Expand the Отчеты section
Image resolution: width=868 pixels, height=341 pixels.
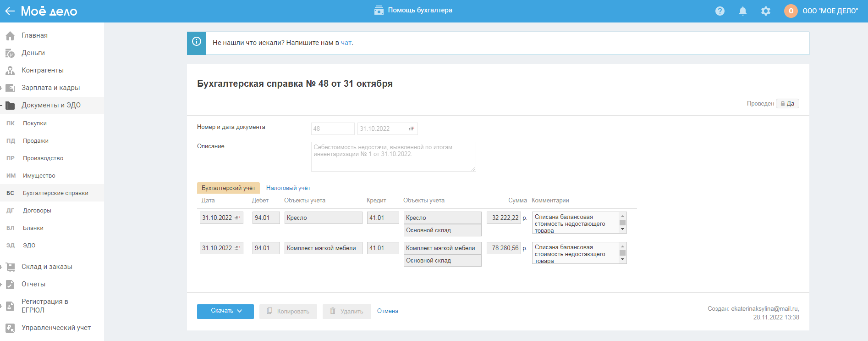point(1,284)
